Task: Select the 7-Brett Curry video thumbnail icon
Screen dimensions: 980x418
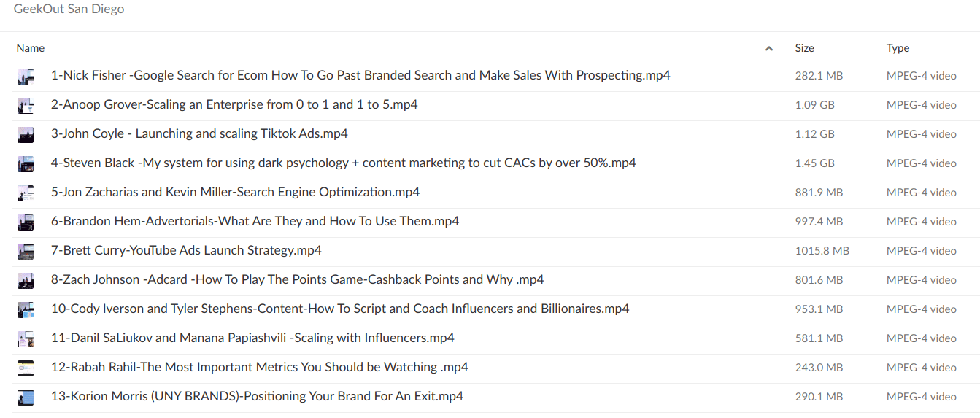Action: point(26,251)
